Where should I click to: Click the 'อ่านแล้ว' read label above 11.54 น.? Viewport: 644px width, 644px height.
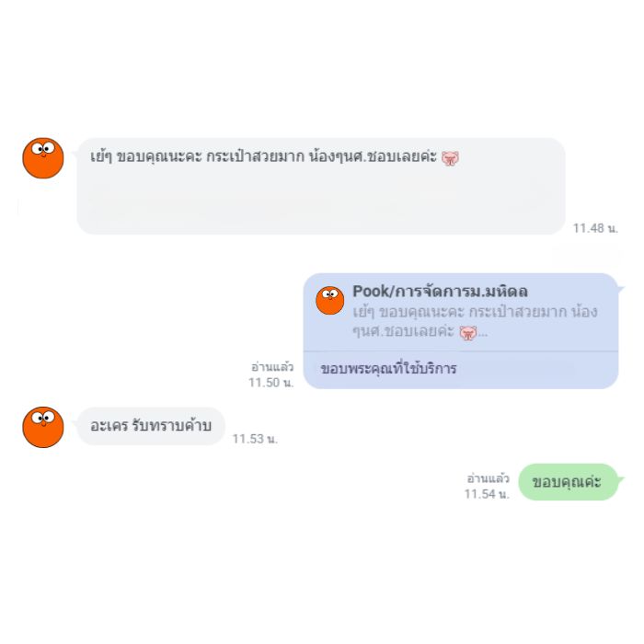pyautogui.click(x=488, y=478)
